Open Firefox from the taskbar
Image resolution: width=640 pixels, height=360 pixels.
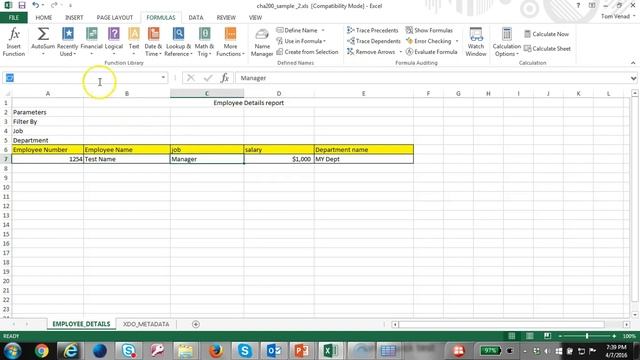coord(216,351)
